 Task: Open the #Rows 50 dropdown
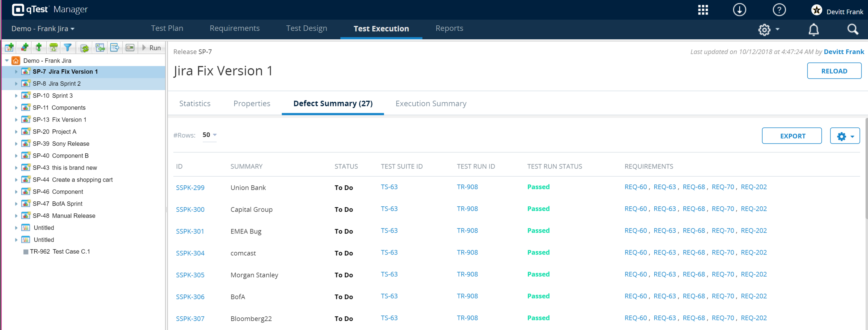209,135
